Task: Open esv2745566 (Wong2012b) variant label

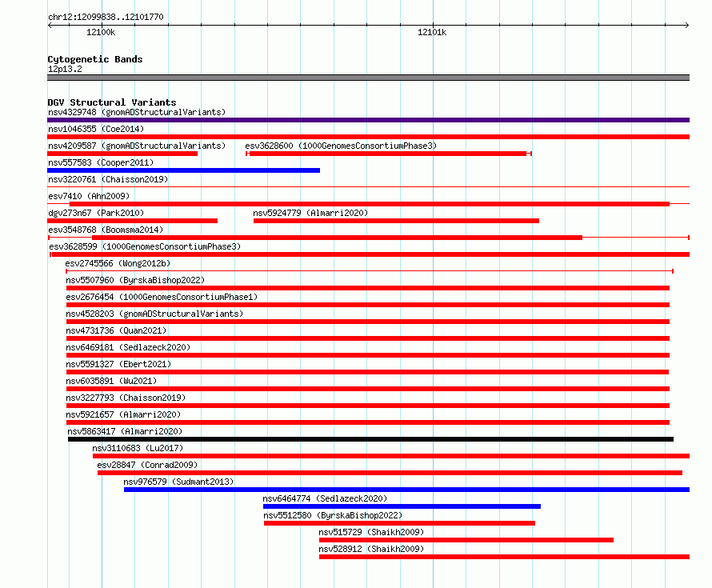Action: [118, 263]
